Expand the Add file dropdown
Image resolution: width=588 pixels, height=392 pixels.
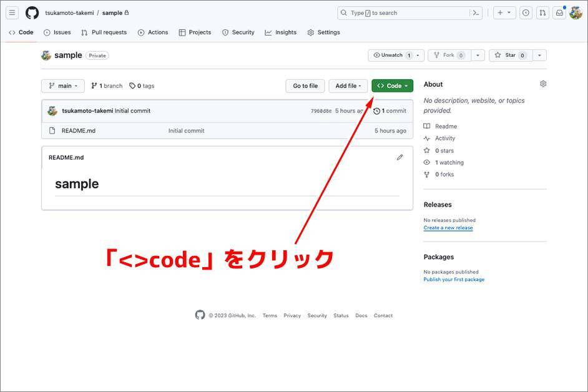[348, 86]
